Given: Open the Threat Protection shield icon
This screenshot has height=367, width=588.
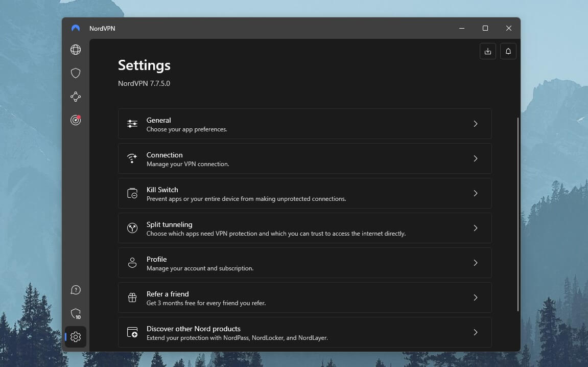Looking at the screenshot, I should click(x=76, y=73).
